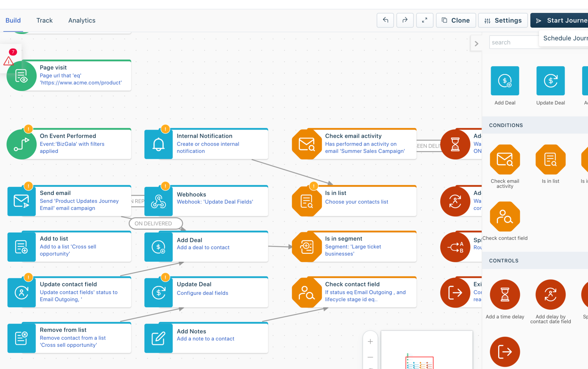Screen dimensions: 588x369
Task: Click 'Webhook: Update Deal Fields' text
Action: pyautogui.click(x=215, y=202)
